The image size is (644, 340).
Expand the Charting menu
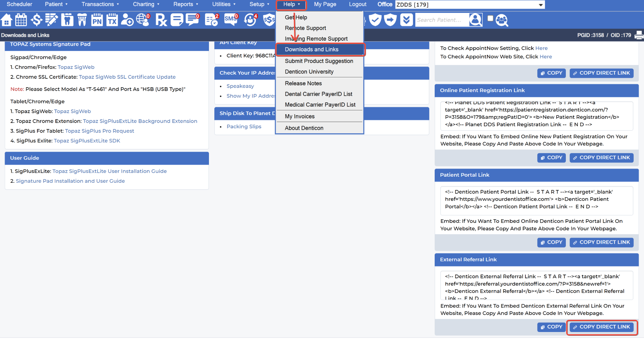click(146, 4)
